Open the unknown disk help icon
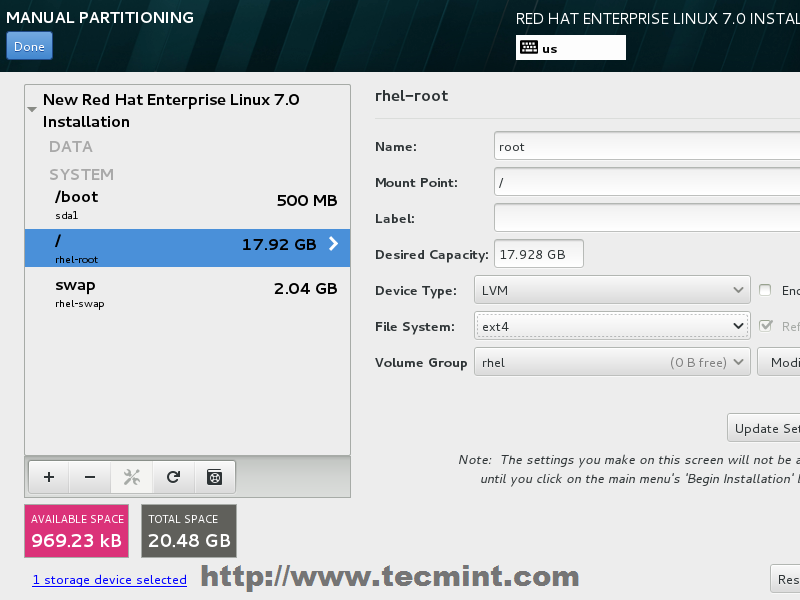 tap(215, 477)
